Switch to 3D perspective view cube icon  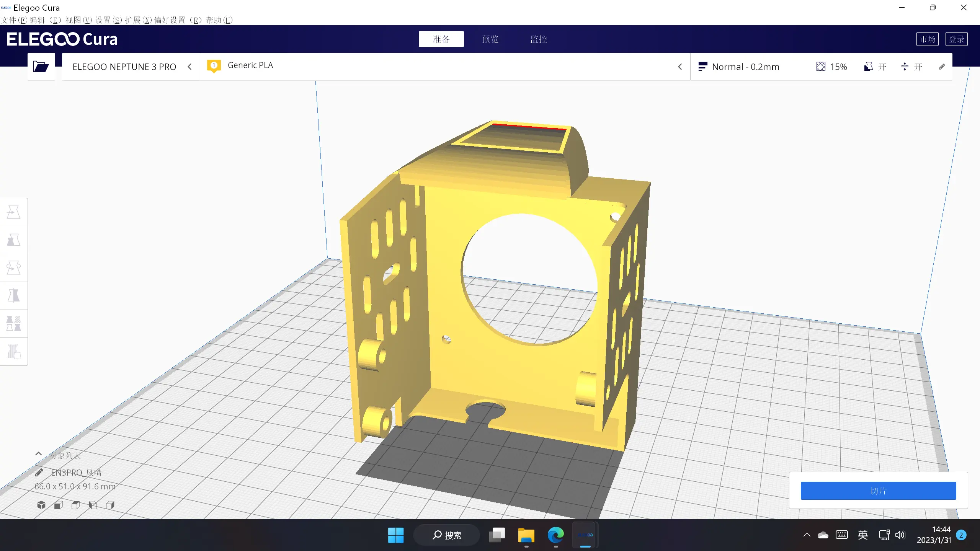coord(41,505)
